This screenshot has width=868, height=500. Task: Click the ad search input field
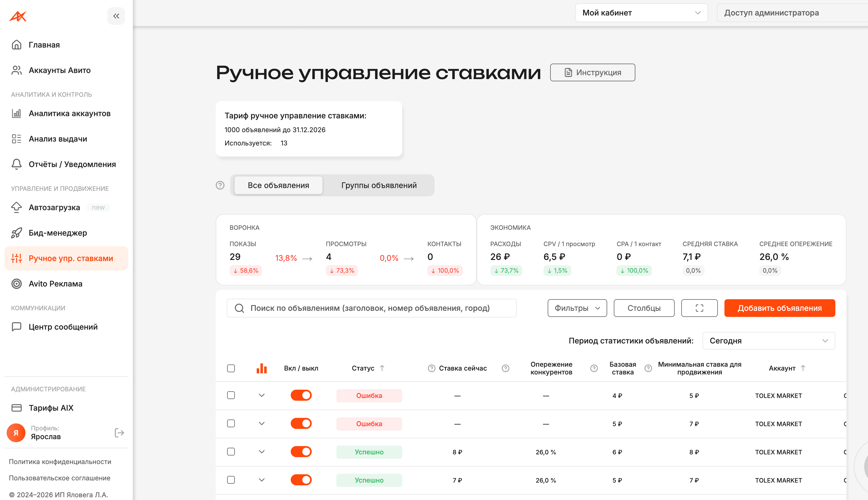372,308
